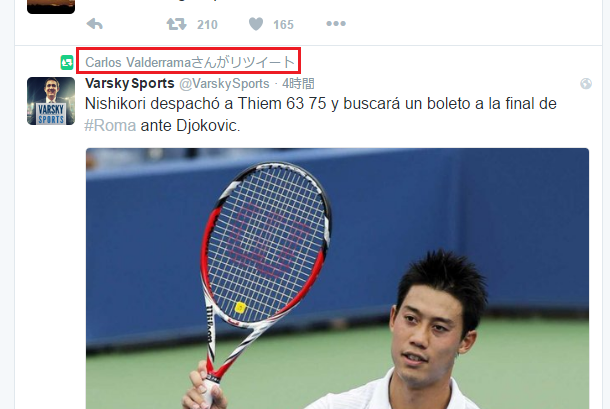Click the "ante Djokovic." tweet line
The height and width of the screenshot is (409, 610).
(190, 126)
